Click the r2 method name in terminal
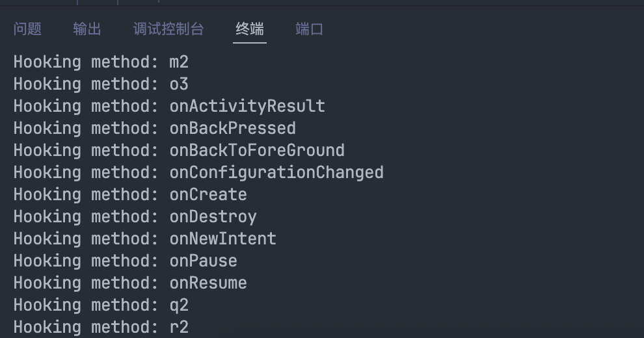This screenshot has height=338, width=644. coord(179,327)
